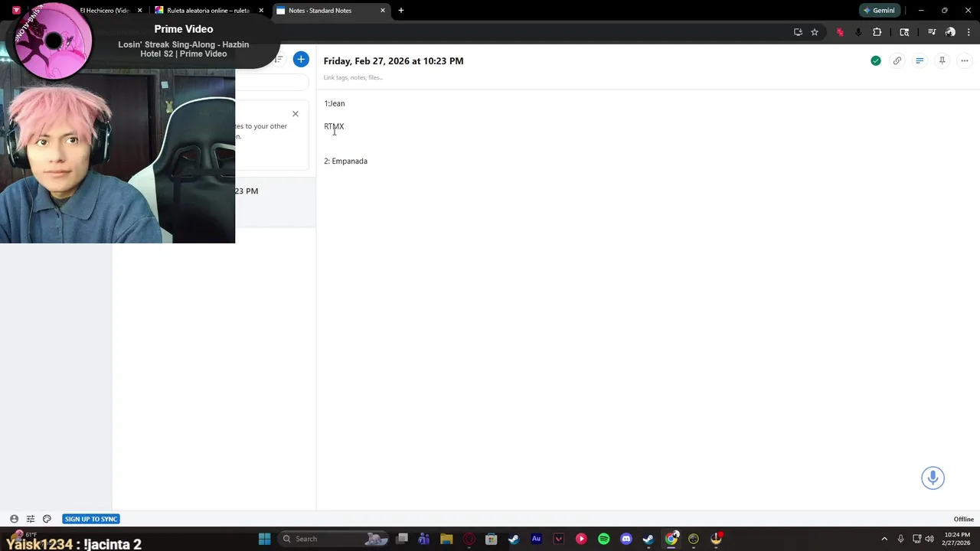Screen dimensions: 980x551
Task: Click the Link tags, notes, files field
Action: pos(353,77)
